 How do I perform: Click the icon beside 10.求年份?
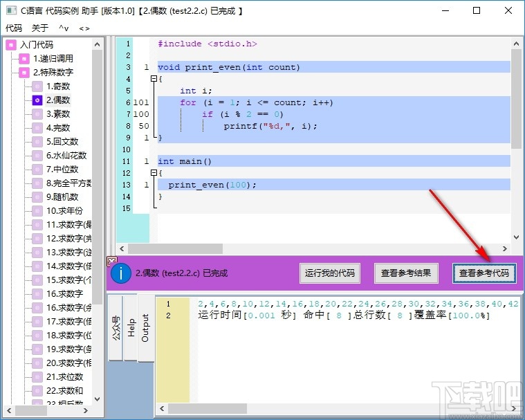pyautogui.click(x=37, y=210)
